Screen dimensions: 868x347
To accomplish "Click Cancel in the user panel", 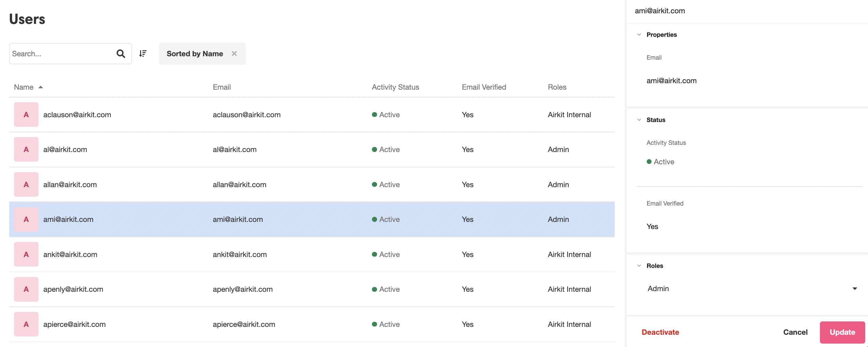I will pyautogui.click(x=795, y=332).
